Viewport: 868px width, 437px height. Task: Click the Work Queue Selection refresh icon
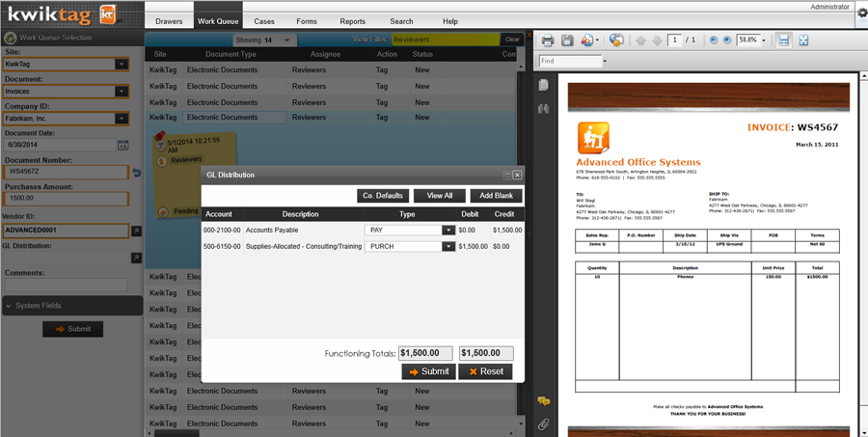[10, 39]
